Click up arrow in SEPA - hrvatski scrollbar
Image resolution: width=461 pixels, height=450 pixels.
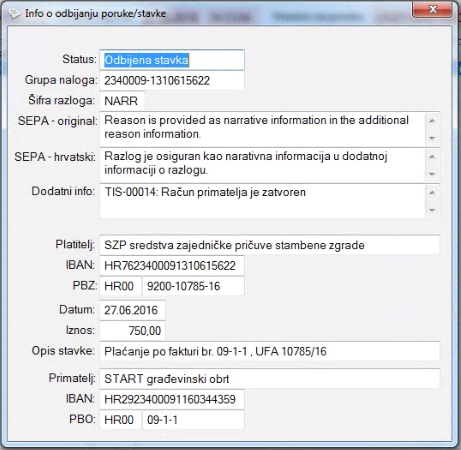pyautogui.click(x=432, y=157)
